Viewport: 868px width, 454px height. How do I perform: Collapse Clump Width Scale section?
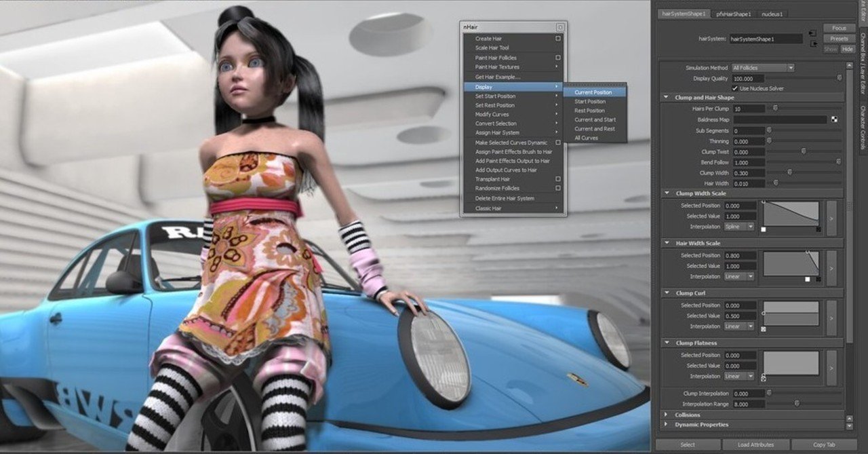click(666, 193)
